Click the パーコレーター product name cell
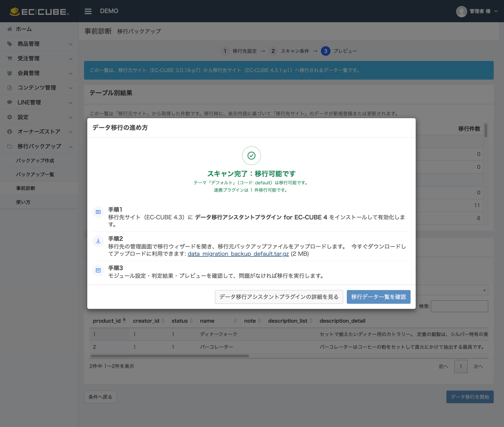This screenshot has width=504, height=427. coord(217,347)
